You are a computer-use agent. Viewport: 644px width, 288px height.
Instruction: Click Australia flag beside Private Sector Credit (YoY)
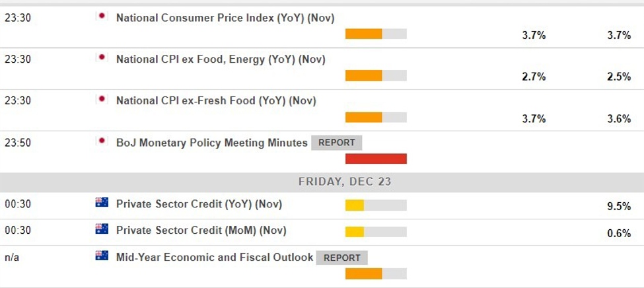102,203
